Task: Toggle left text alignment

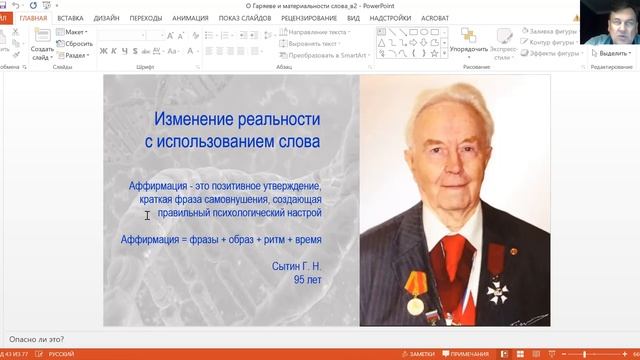Action: point(209,51)
